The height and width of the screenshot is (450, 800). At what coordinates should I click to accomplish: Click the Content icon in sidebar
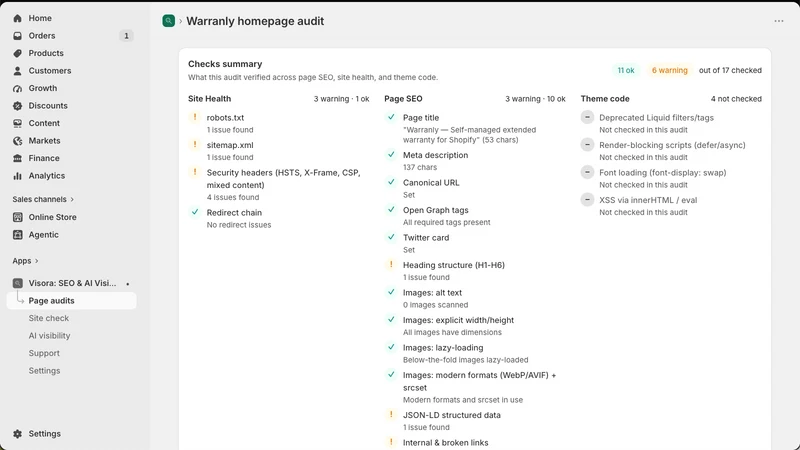click(17, 123)
